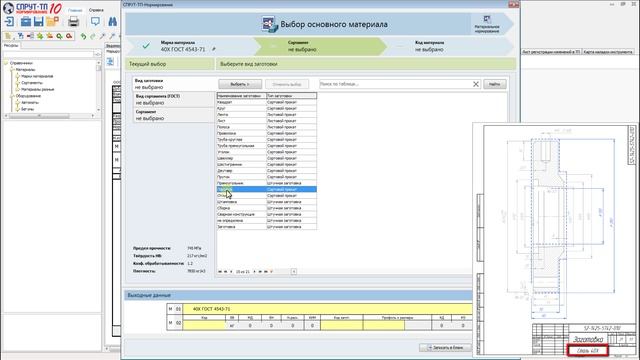This screenshot has width=640, height=360.
Task: Open the Главная ribbon tab
Action: point(75,10)
